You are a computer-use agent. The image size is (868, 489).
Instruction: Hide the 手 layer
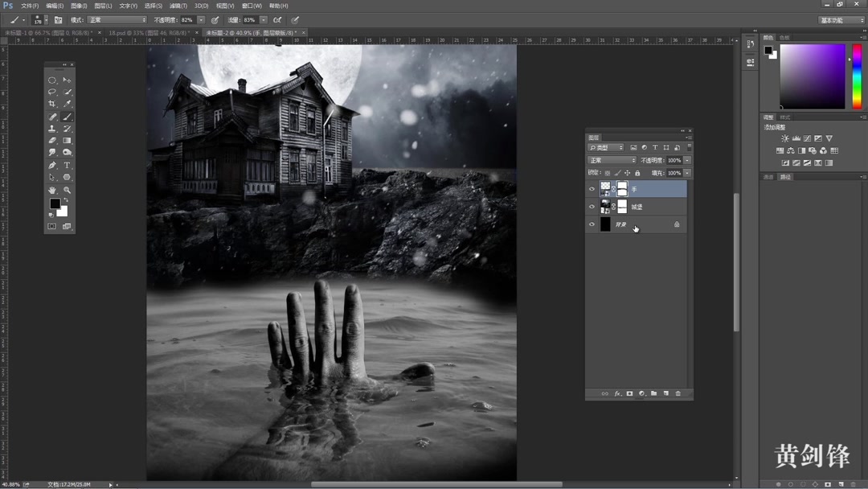click(592, 188)
